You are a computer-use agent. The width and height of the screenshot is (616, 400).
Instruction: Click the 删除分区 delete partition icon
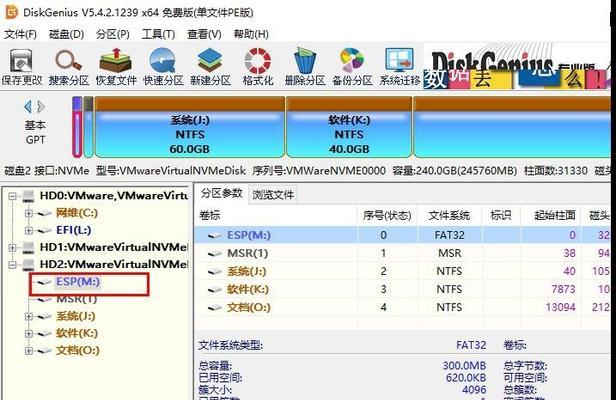tap(305, 67)
